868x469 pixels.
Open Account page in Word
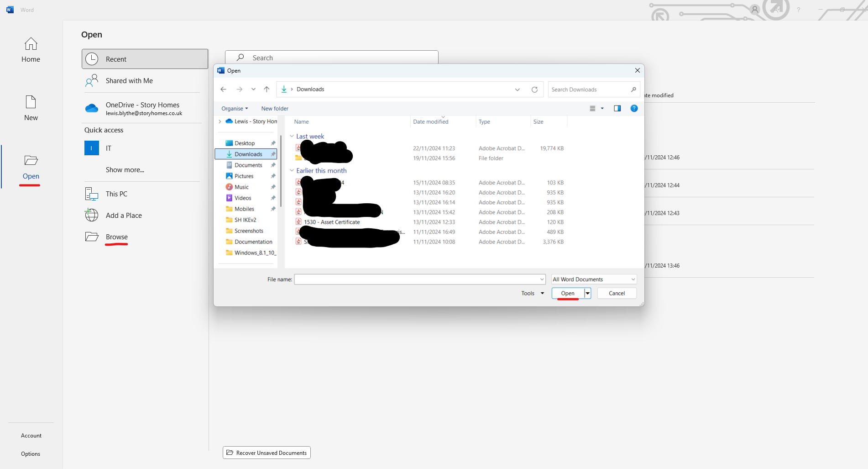click(x=31, y=436)
